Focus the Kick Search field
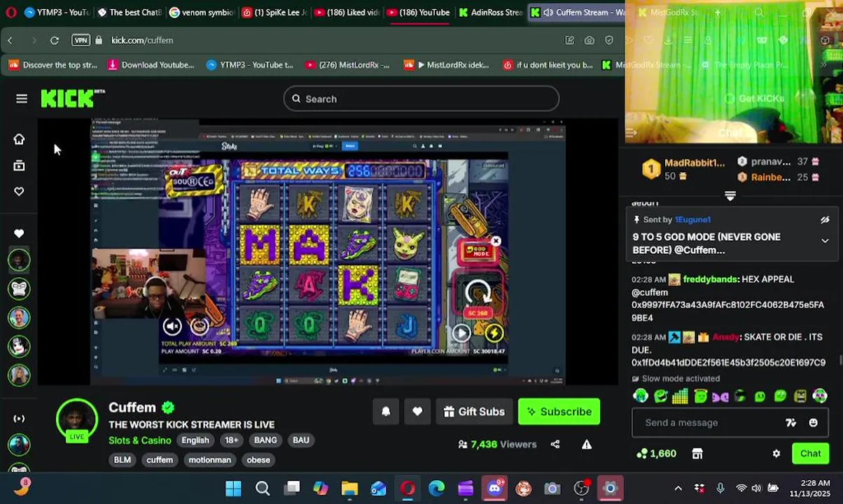Viewport: 843px width, 504px height. (421, 99)
